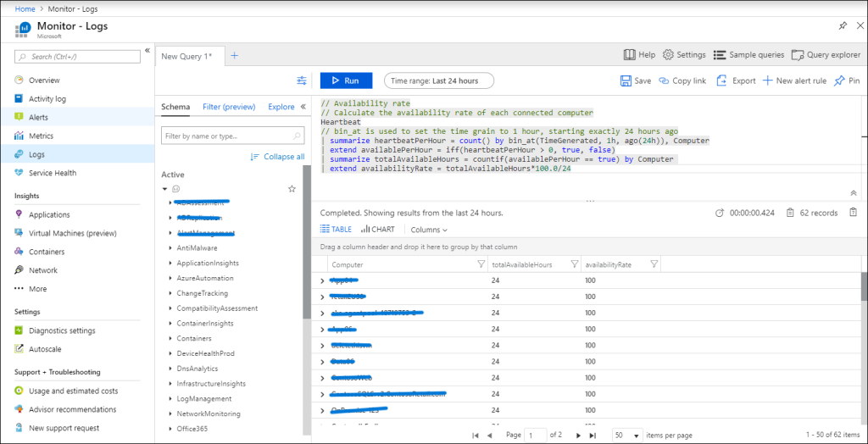Viewport: 868px width, 444px height.
Task: Filter the Computer column
Action: tap(481, 264)
